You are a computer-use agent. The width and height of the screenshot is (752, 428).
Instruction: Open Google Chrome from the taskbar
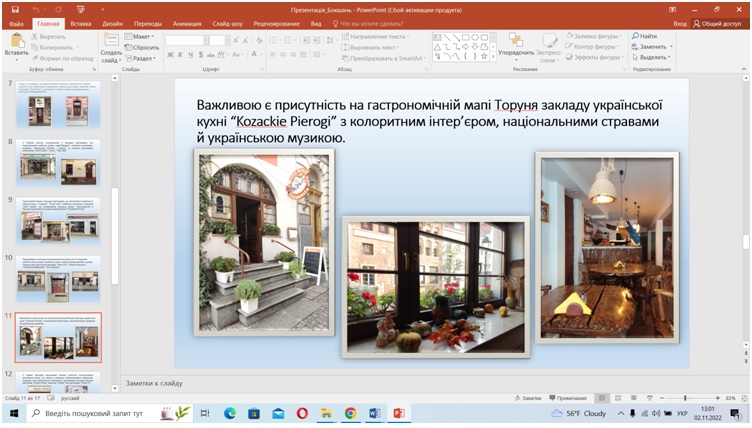pyautogui.click(x=351, y=413)
